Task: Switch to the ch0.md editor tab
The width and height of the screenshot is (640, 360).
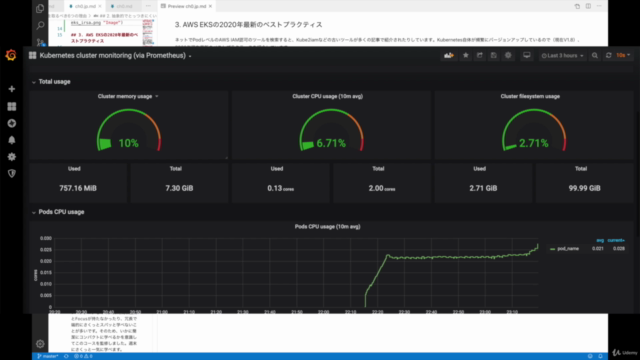Action: 124,6
